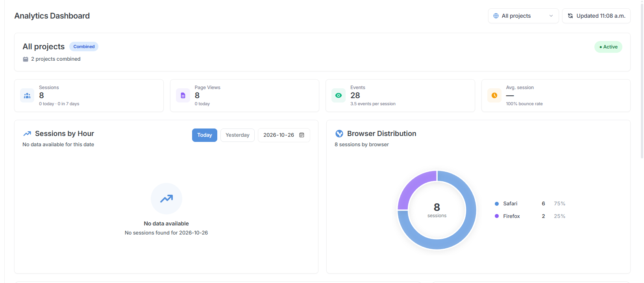This screenshot has height=283, width=644.
Task: Click 'No sessions found for 2026-10-26' message
Action: [x=166, y=233]
